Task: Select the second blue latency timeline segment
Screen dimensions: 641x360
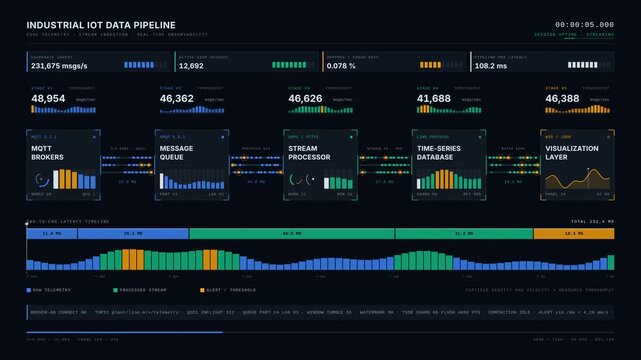Action: click(x=133, y=233)
